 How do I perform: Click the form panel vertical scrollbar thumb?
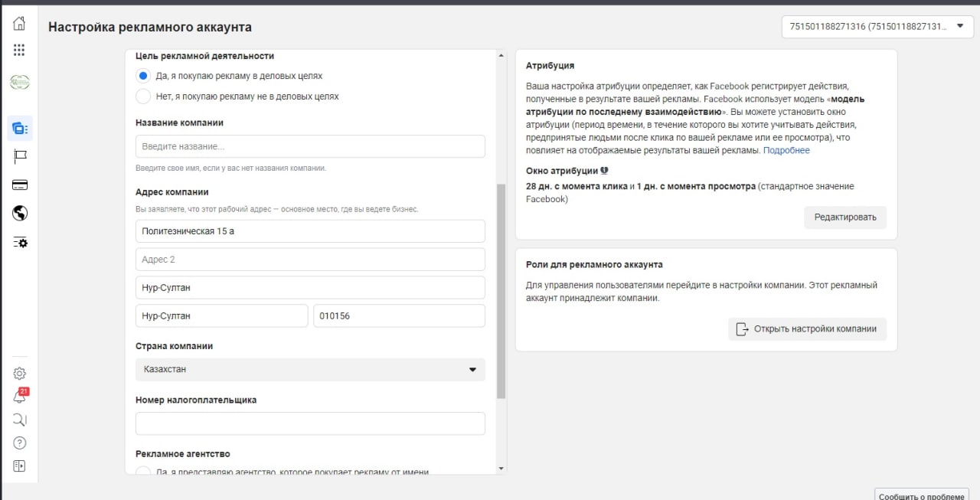coord(501,291)
